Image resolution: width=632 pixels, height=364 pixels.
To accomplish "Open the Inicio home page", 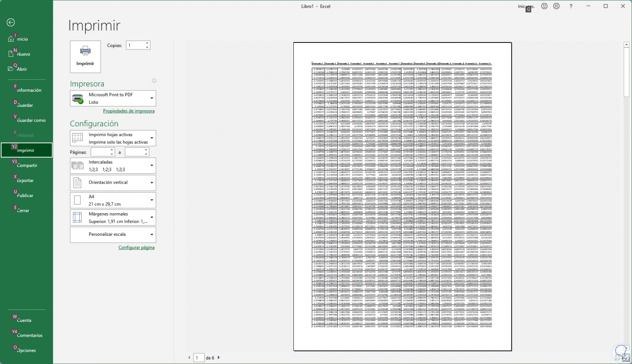I will pos(26,39).
